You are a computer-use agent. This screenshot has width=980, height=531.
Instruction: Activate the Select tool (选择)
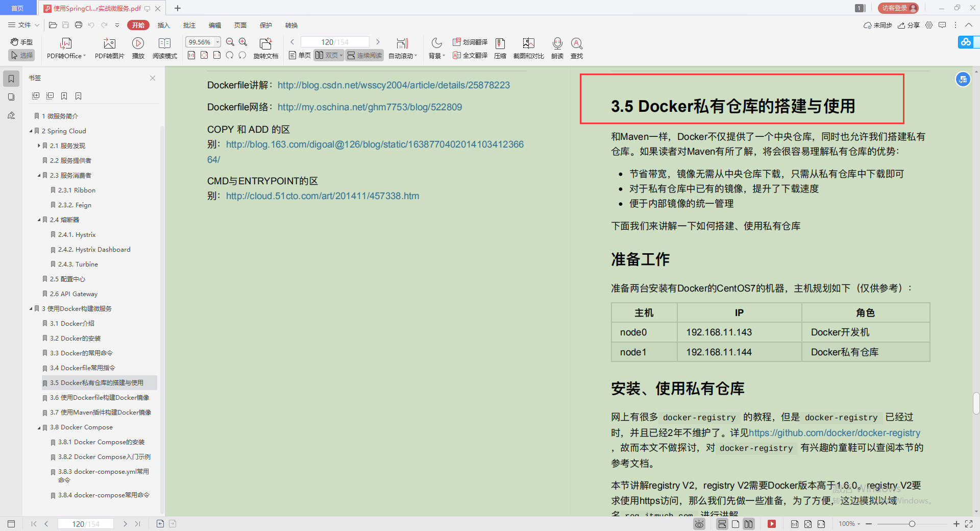[x=21, y=55]
